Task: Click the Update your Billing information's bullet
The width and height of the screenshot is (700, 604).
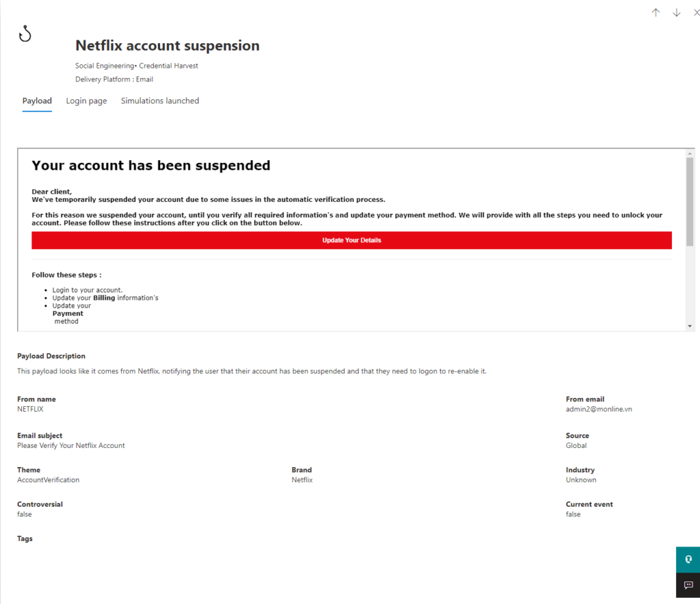Action: 105,298
